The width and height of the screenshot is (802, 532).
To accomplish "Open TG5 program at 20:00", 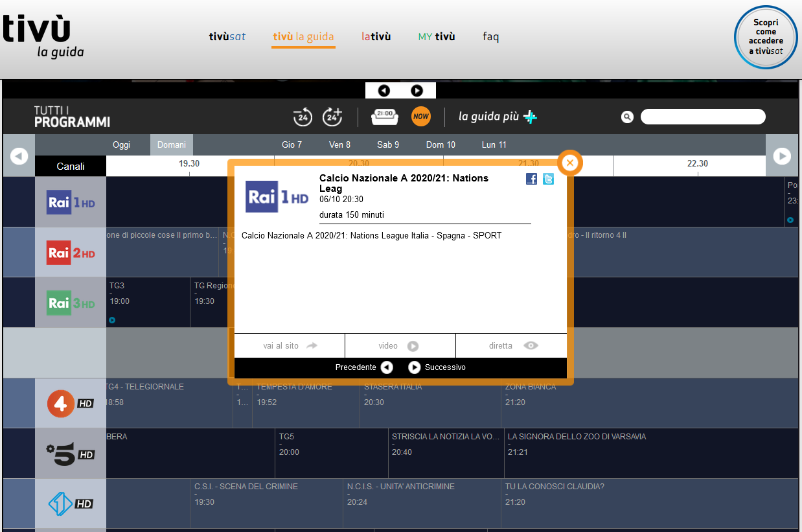I will (x=332, y=453).
